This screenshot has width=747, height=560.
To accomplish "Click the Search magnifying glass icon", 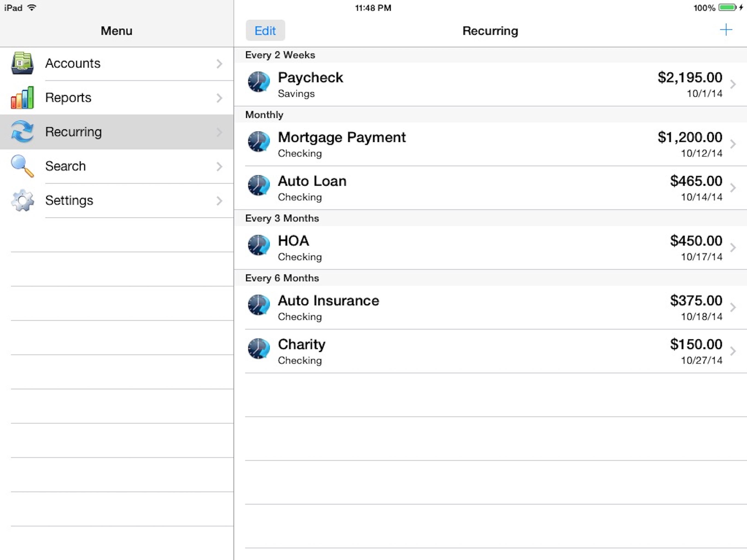I will (x=22, y=166).
